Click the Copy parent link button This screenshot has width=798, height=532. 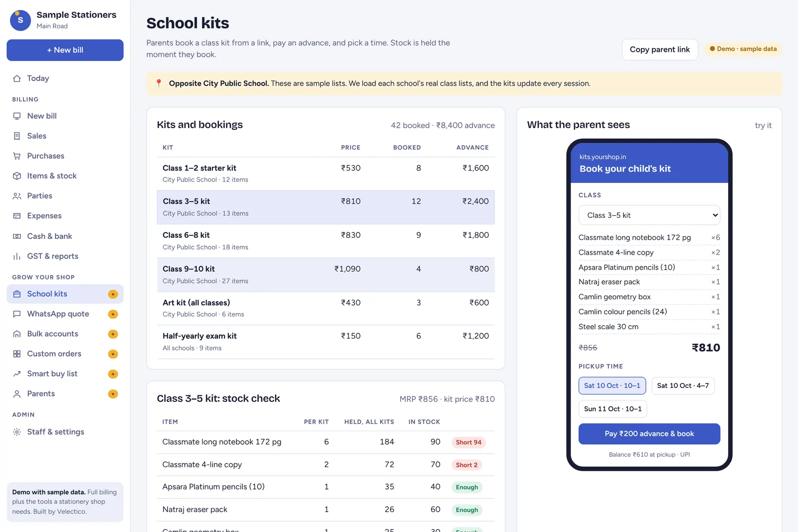659,49
